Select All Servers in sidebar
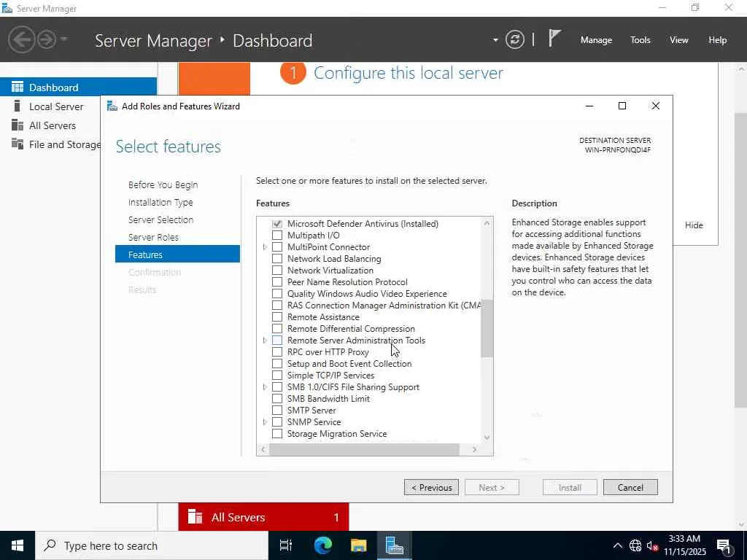This screenshot has height=560, width=747. click(53, 125)
